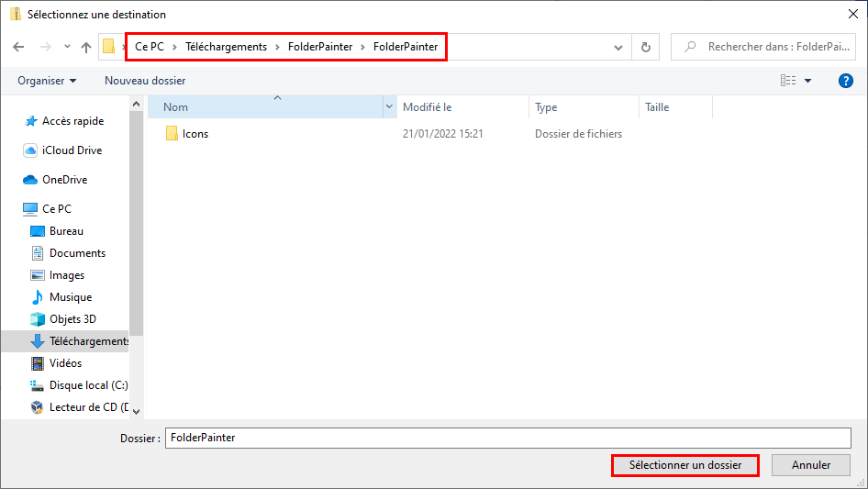Image resolution: width=868 pixels, height=489 pixels.
Task: Click the Accès rapide star icon
Action: click(x=31, y=121)
